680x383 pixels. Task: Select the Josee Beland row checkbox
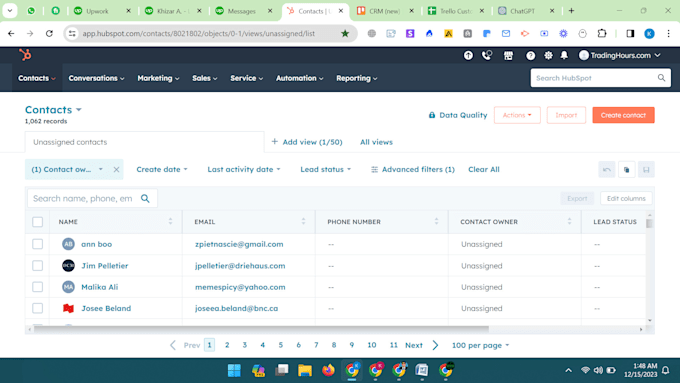point(38,308)
